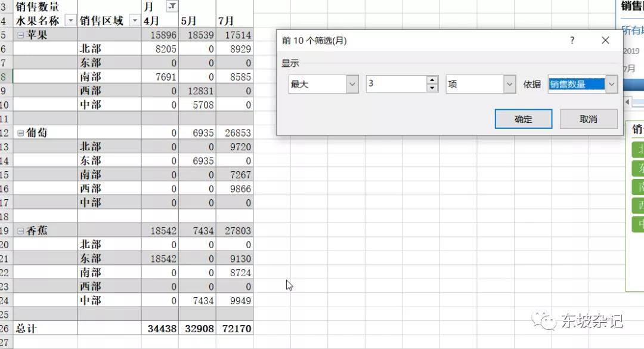Select row header 12
Viewport: 644px width, 349px height.
click(6, 133)
